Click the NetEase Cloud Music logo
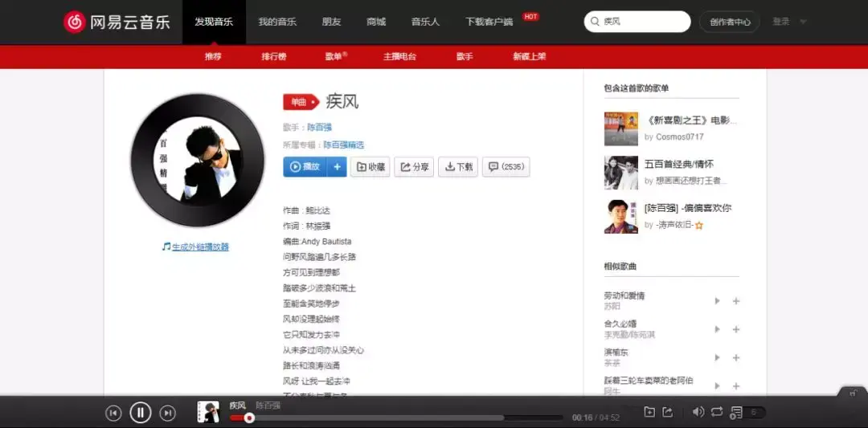The image size is (868, 428). coord(117,22)
